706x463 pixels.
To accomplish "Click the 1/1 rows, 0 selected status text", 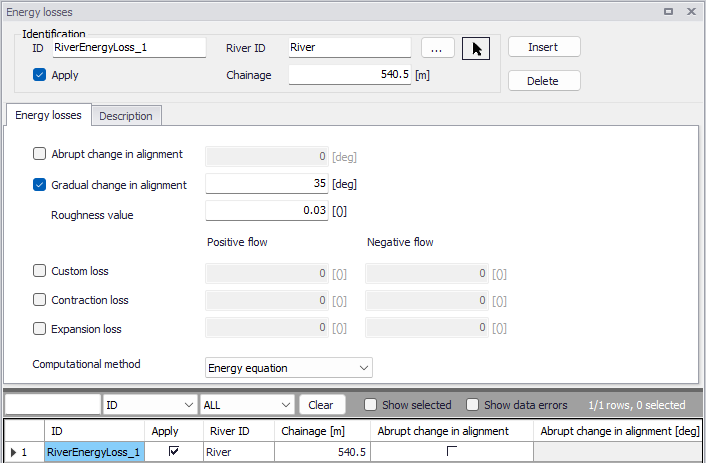I will 637,405.
